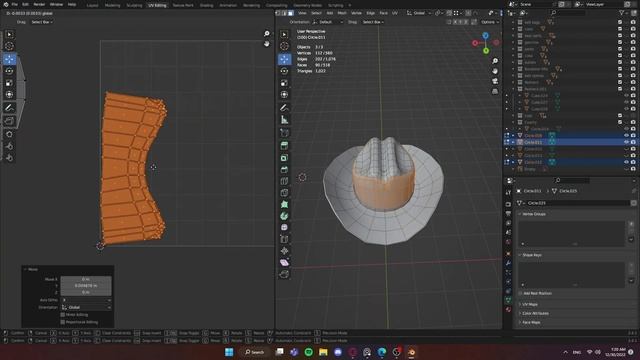640x360 pixels.
Task: Click the mesh name field in properties
Action: point(578,203)
